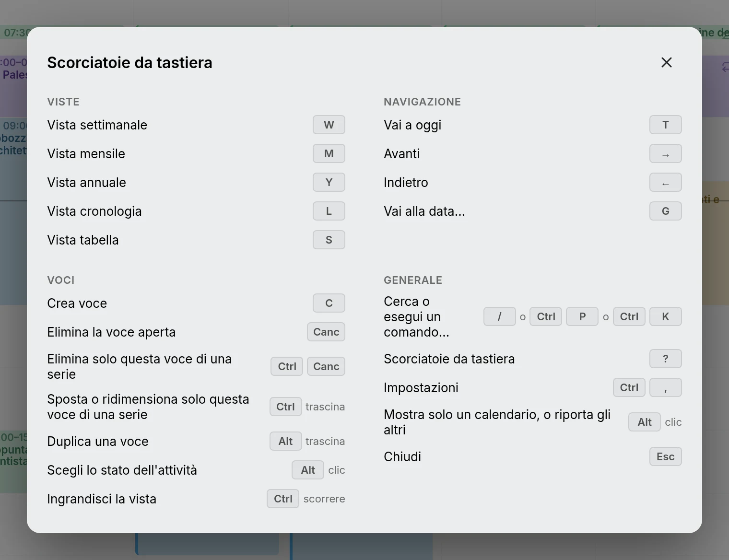Click the K key cap in the Cerca row
Image resolution: width=729 pixels, height=560 pixels.
pos(666,316)
